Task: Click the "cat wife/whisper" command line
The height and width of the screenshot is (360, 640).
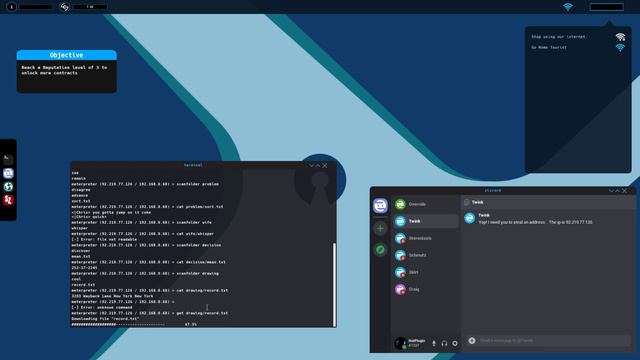Action: click(x=143, y=234)
